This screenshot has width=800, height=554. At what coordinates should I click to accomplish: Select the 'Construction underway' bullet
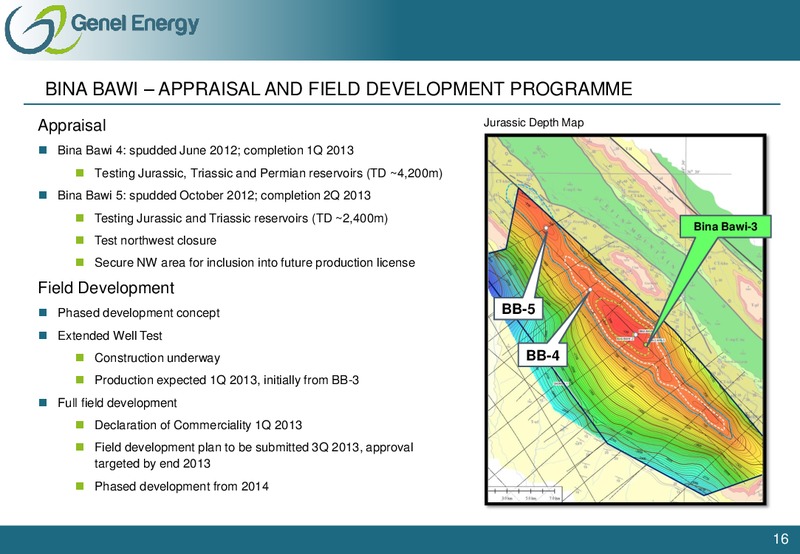click(x=157, y=358)
